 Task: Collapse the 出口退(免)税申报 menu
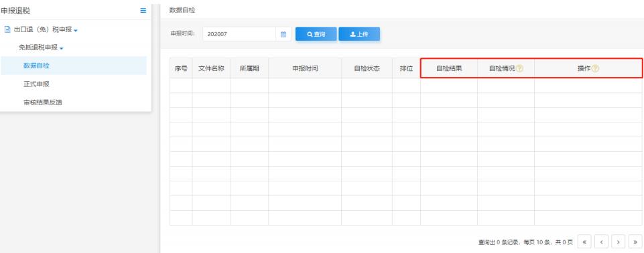(76, 30)
